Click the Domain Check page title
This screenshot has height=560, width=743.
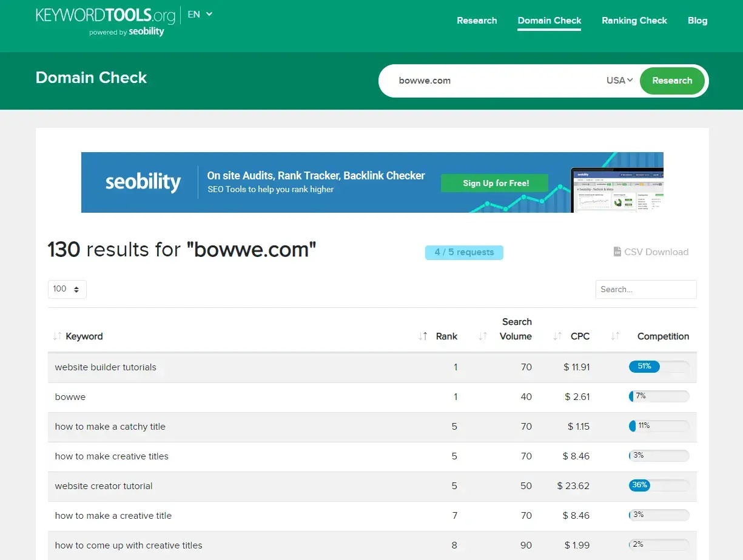(92, 78)
